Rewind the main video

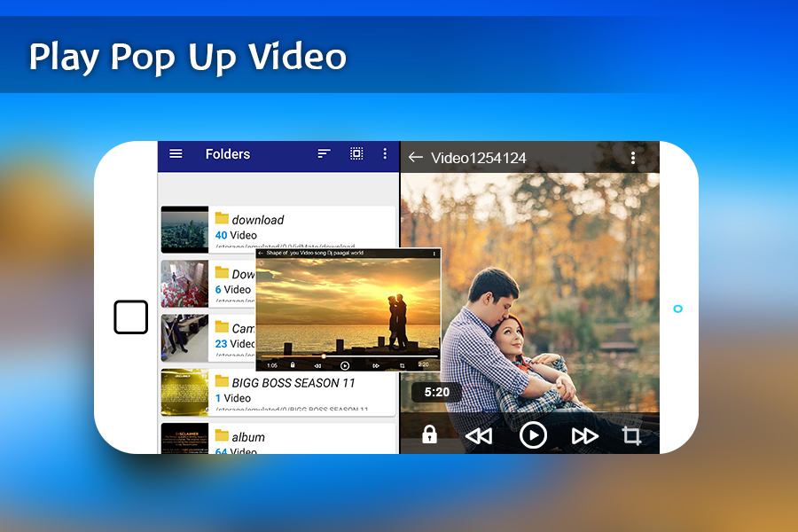click(x=479, y=435)
